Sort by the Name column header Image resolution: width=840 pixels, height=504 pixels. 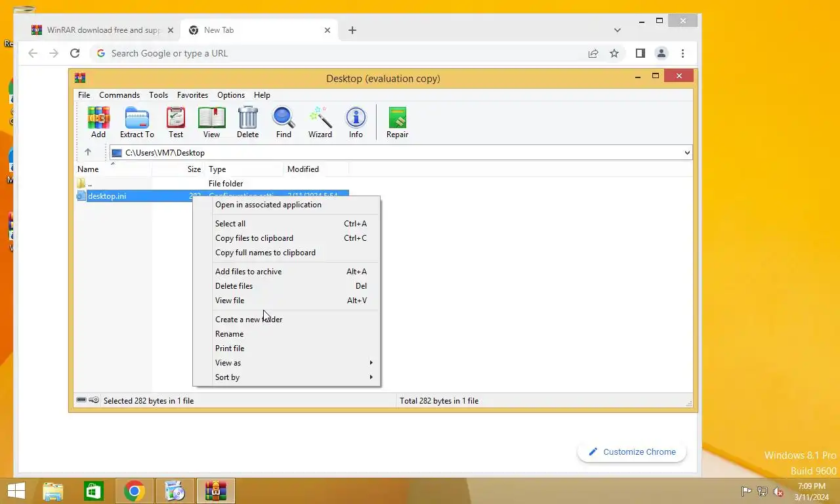pos(113,169)
